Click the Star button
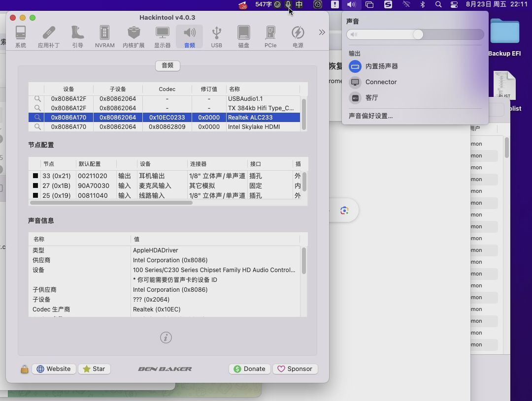532x401 pixels. [x=94, y=369]
